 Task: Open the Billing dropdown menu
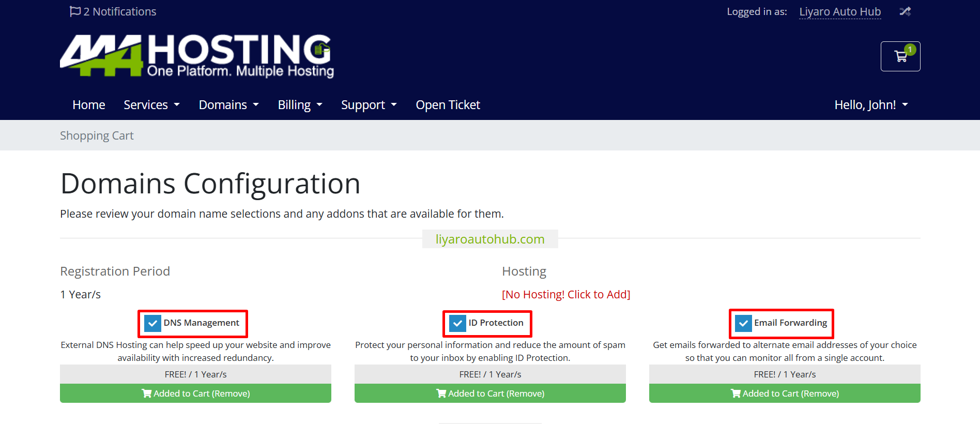(300, 105)
